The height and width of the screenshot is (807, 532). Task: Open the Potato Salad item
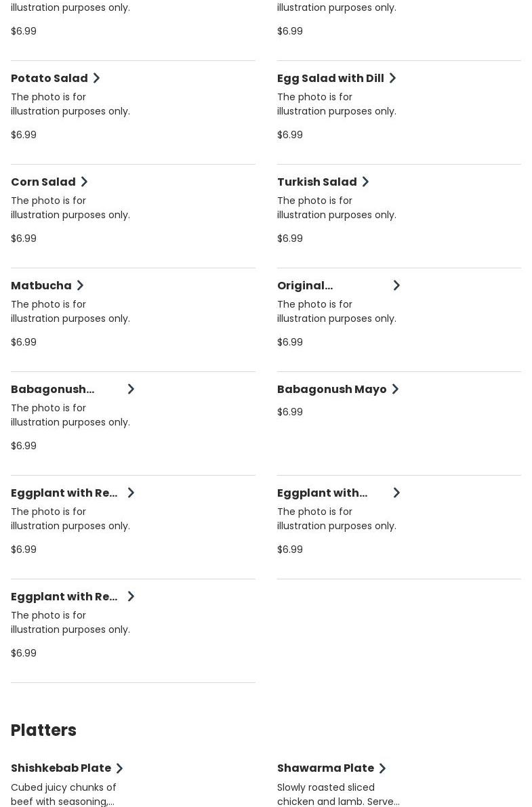coord(49,78)
